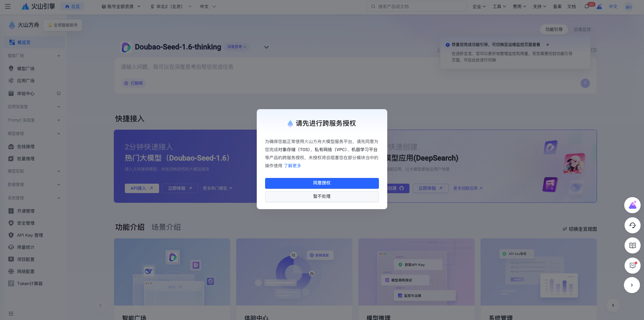Toggle the 已联网 web search chip
The image size is (644, 320).
(133, 83)
